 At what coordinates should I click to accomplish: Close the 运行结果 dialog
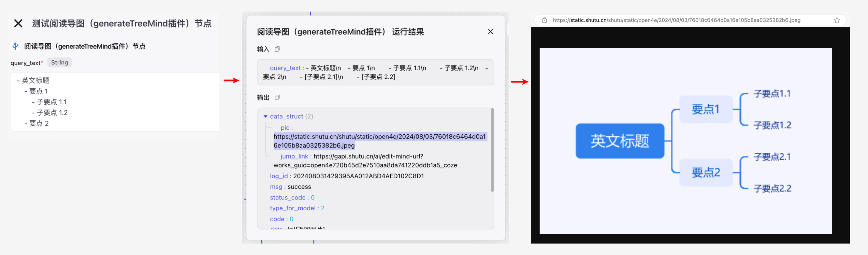490,32
